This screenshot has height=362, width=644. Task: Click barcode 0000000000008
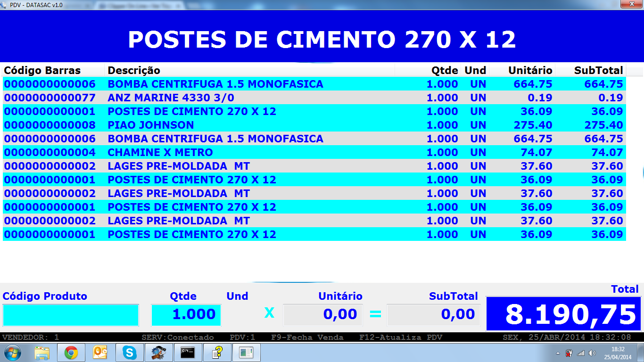pyautogui.click(x=50, y=125)
